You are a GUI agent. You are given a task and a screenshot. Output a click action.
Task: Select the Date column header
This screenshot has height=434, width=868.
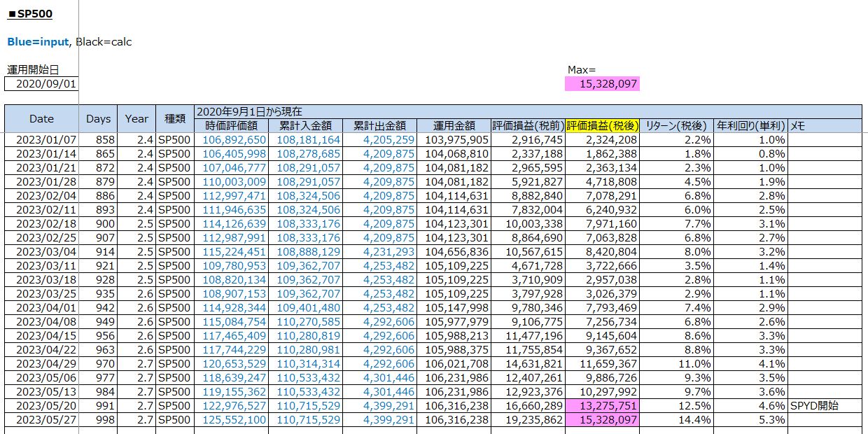41,118
